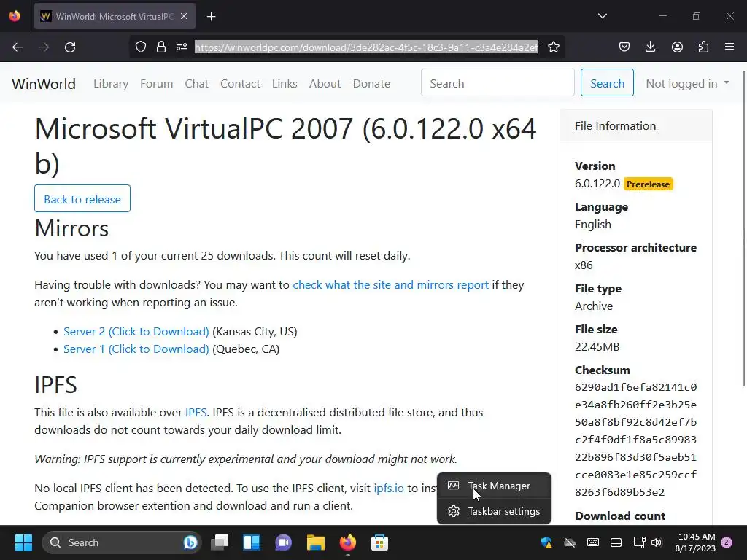Expand the list all tabs chevron
The width and height of the screenshot is (747, 560).
tap(602, 16)
